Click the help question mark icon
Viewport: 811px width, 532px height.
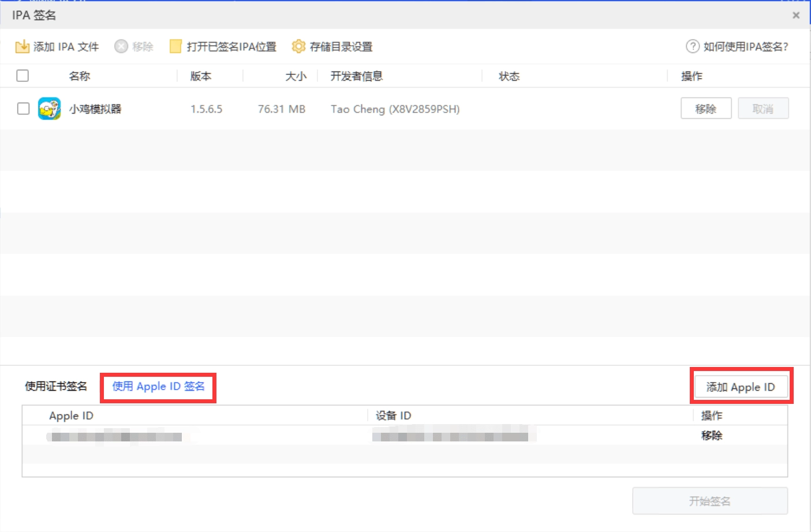[692, 47]
